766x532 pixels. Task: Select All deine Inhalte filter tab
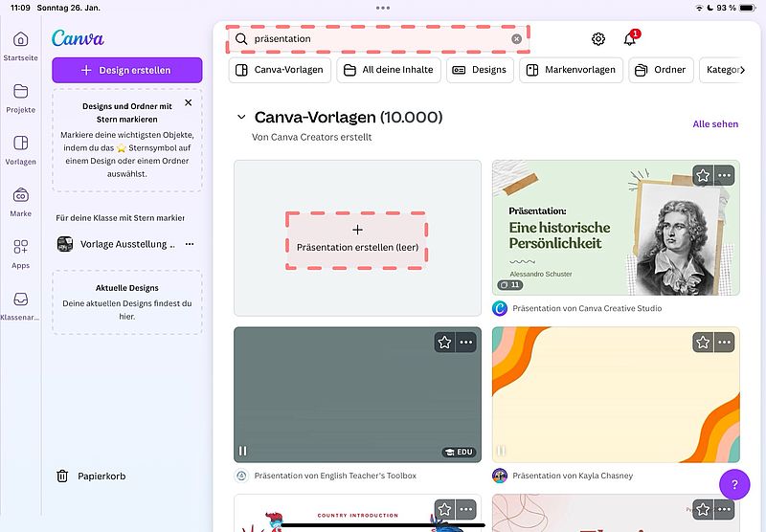coord(389,70)
